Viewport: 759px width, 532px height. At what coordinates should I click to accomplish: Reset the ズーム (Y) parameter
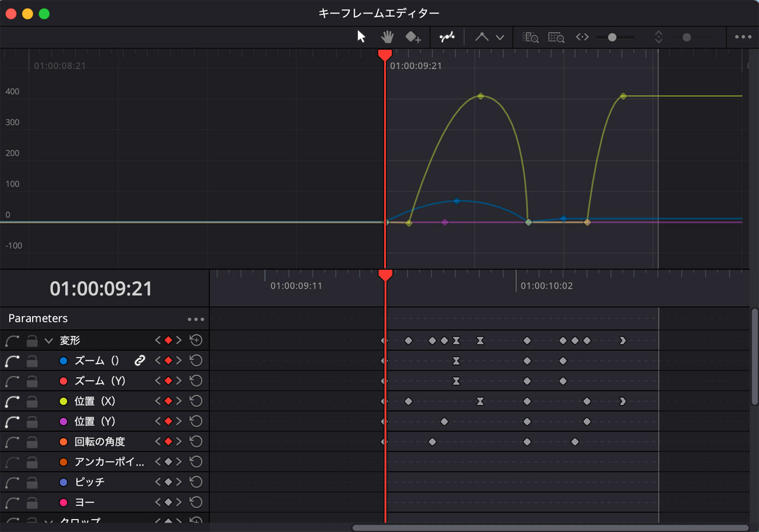click(x=196, y=381)
